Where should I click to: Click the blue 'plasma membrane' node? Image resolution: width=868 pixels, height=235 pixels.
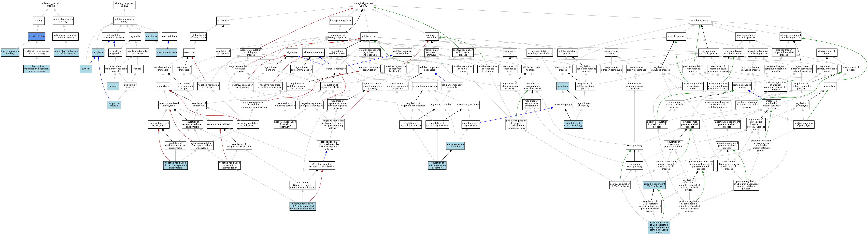(167, 52)
